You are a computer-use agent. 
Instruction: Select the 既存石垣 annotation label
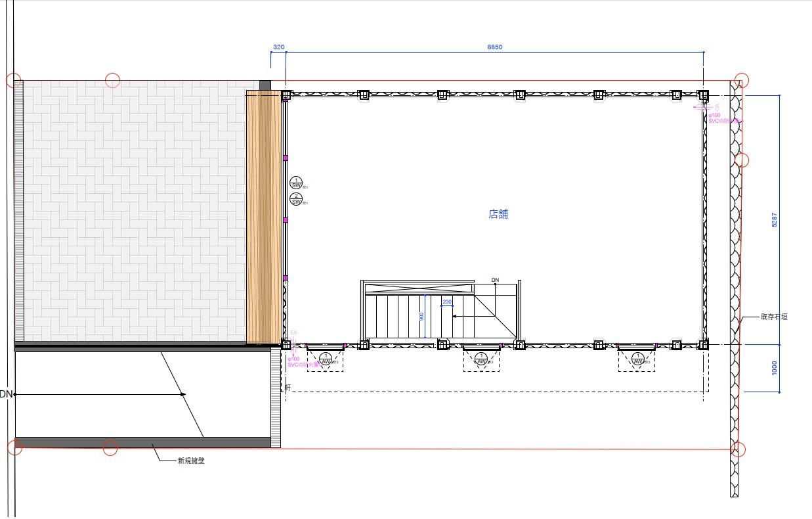(774, 317)
